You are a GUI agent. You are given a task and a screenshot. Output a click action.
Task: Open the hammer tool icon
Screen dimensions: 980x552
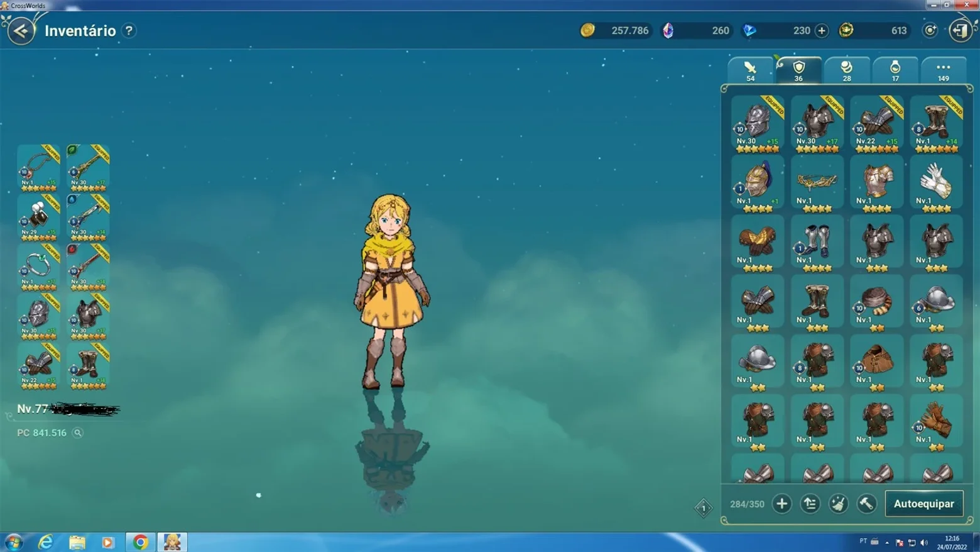click(867, 504)
